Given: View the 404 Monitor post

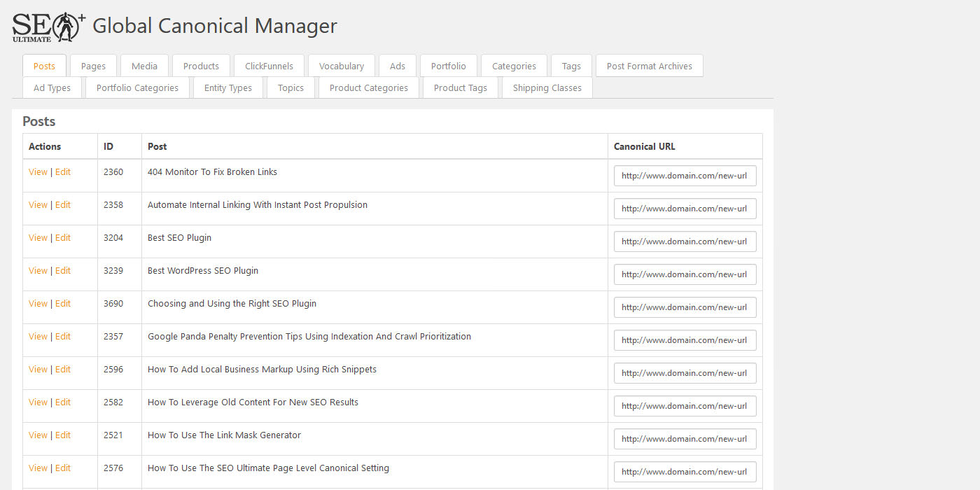Looking at the screenshot, I should [x=38, y=172].
